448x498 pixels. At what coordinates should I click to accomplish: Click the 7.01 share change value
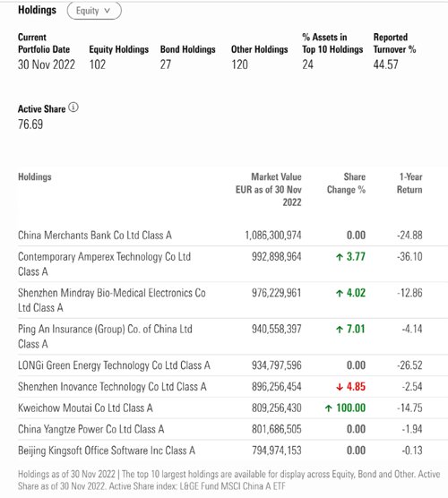(350, 329)
